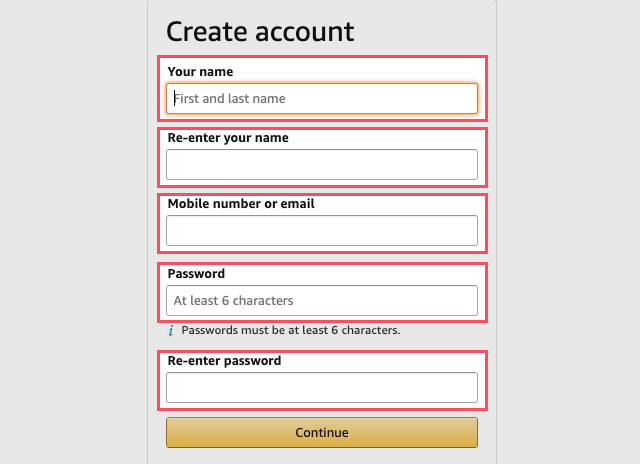Click 'Passwords must be at least 6 characters' hint text

pyautogui.click(x=291, y=330)
